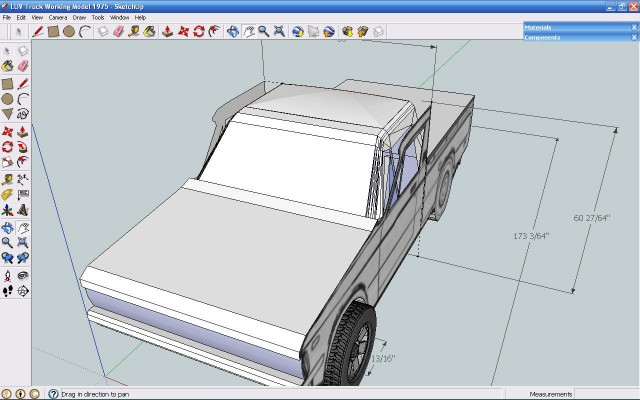Activate Pan hand in left tool set
The image size is (640, 400).
(23, 227)
